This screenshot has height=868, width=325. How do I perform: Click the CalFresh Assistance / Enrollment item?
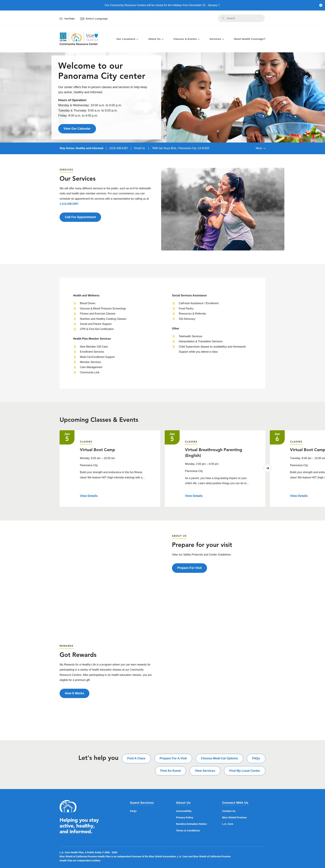[x=199, y=303]
